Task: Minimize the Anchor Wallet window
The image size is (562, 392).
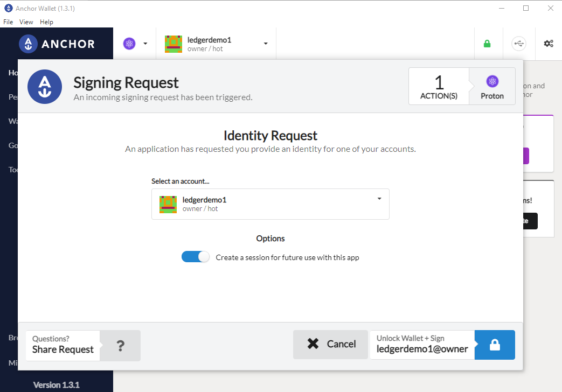Action: click(502, 8)
